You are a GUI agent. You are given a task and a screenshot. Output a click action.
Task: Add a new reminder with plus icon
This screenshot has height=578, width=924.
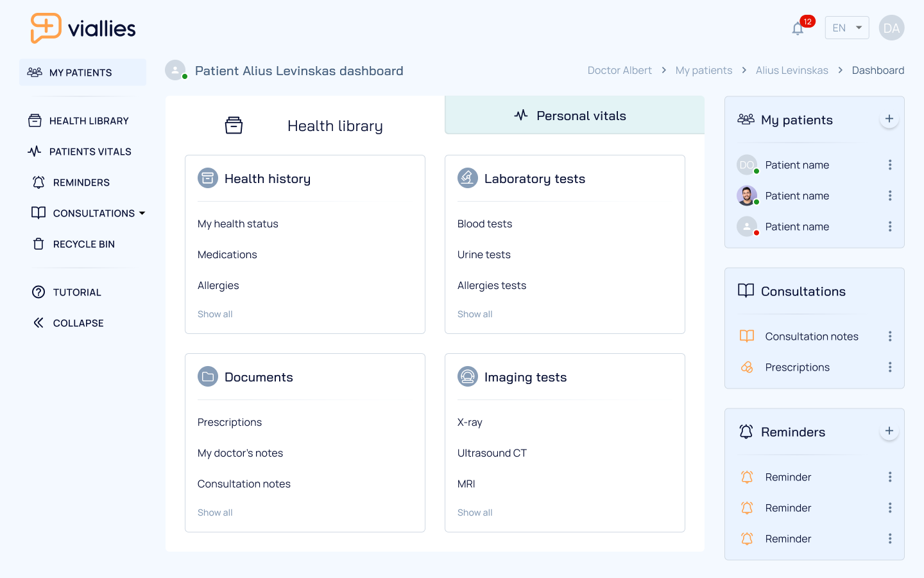(889, 431)
